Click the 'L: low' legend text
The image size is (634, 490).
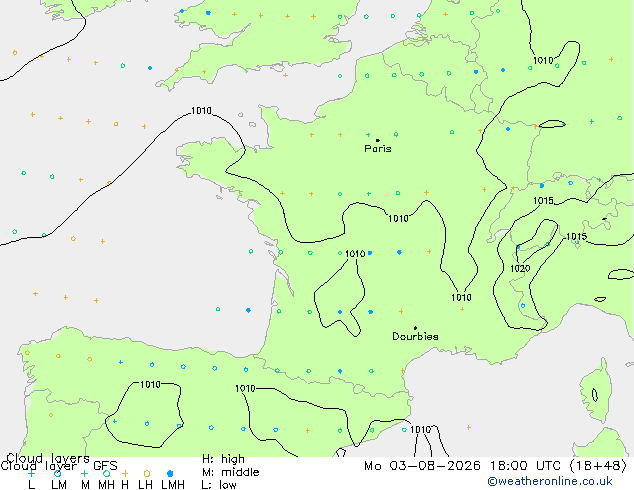[219, 485]
